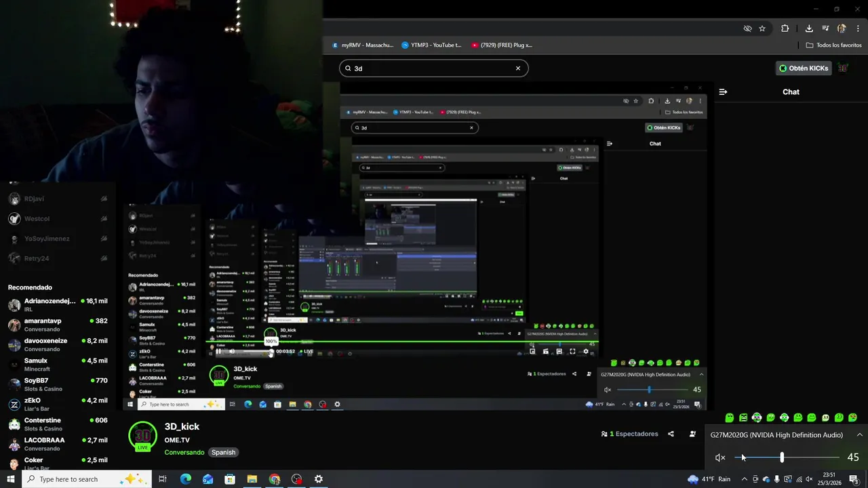Collapse the audio device flyout chevron

click(859, 435)
